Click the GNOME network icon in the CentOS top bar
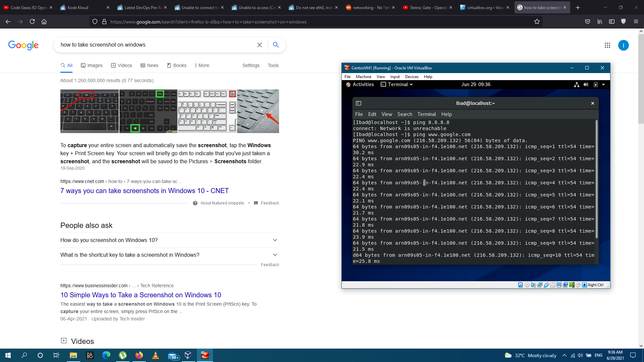The image size is (644, 362). point(577,84)
